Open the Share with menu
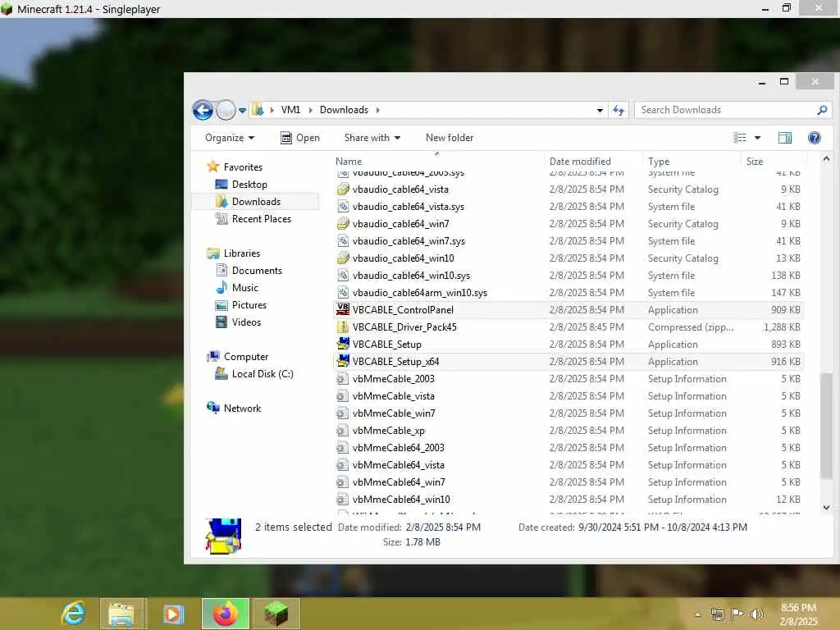The width and height of the screenshot is (840, 630). tap(372, 138)
